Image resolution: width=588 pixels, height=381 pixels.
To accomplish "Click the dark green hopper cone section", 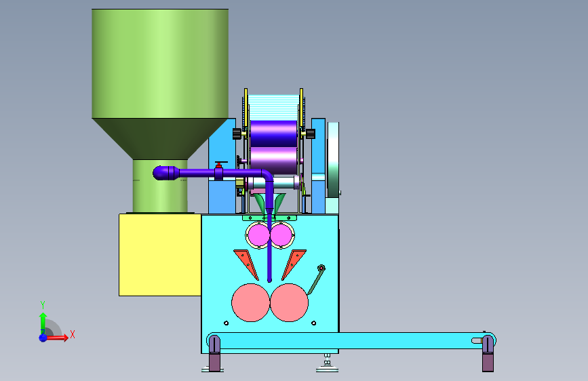I will coord(160,139).
